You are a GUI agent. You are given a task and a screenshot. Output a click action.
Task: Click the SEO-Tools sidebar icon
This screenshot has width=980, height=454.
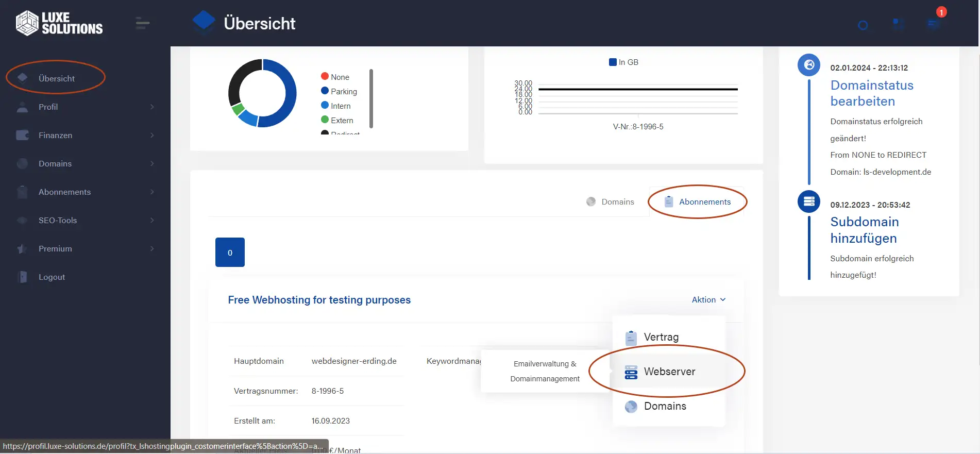tap(22, 220)
